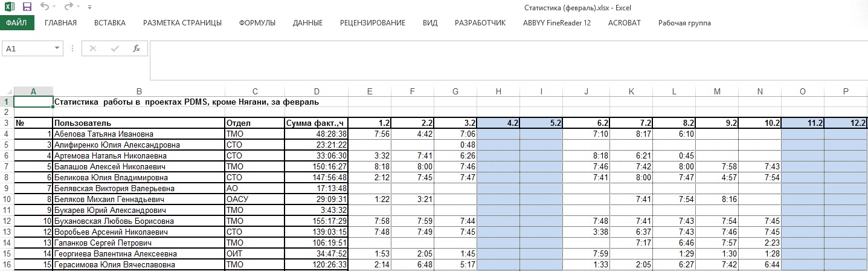This screenshot has height=271, width=868.
Task: Open the ФОРМУЛЫ ribbon tab
Action: point(257,23)
